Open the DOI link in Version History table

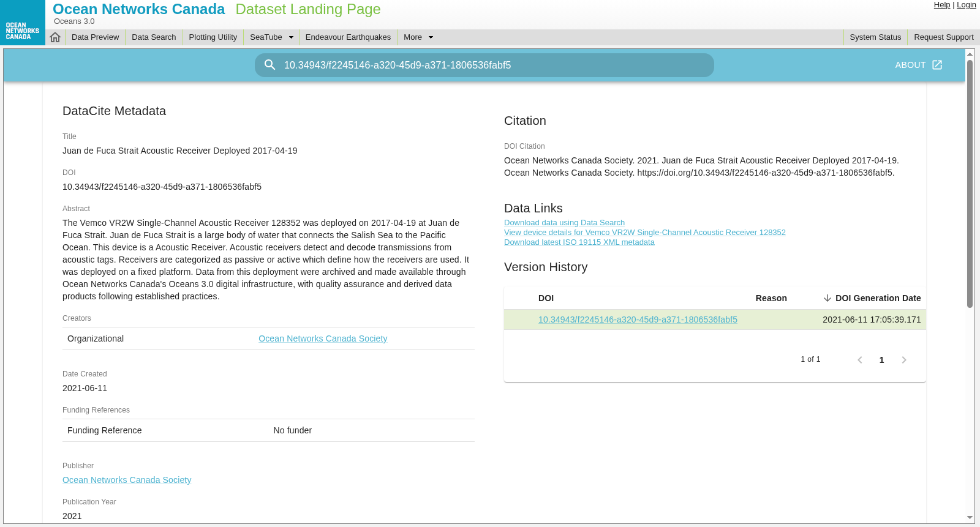coord(638,320)
